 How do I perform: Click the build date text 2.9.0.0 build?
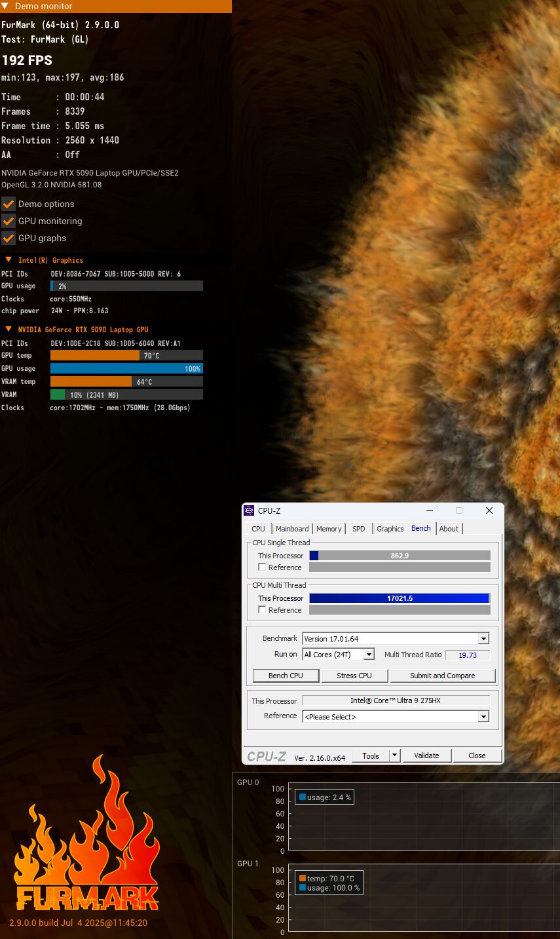78,923
